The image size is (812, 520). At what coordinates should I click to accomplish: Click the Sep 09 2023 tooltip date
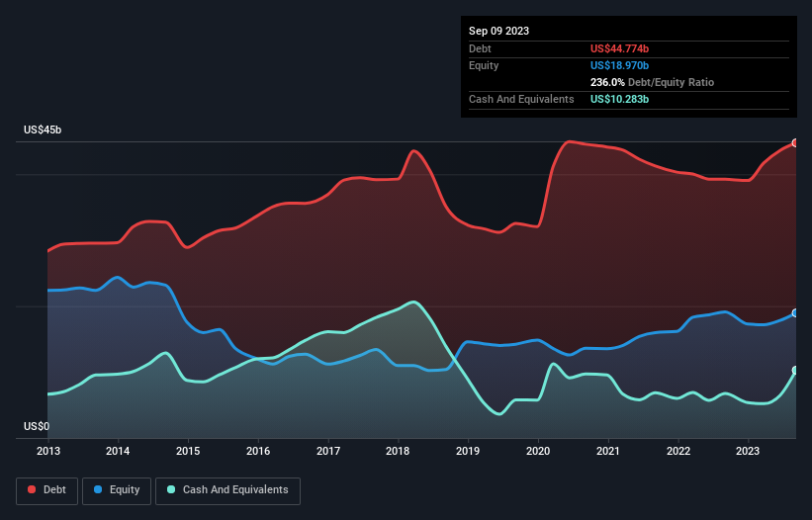coord(498,31)
